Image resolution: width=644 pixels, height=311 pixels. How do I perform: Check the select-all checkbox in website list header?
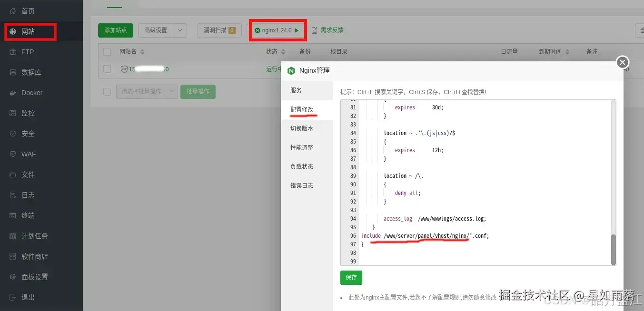click(107, 51)
